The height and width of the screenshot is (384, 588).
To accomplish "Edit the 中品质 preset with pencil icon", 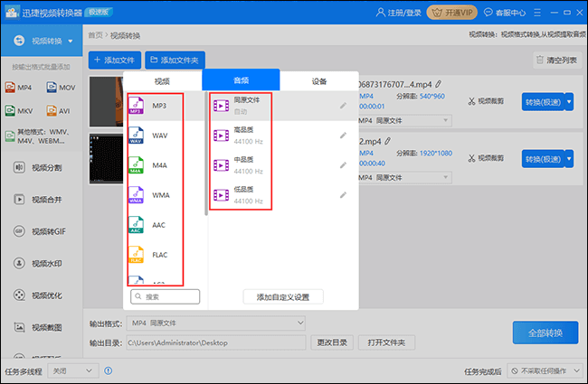I will pyautogui.click(x=343, y=165).
